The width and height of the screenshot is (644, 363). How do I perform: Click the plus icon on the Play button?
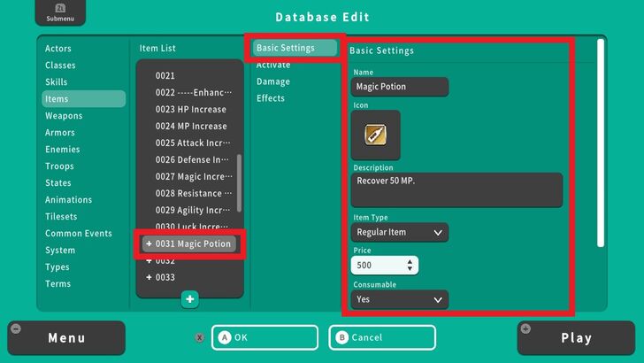[527, 329]
